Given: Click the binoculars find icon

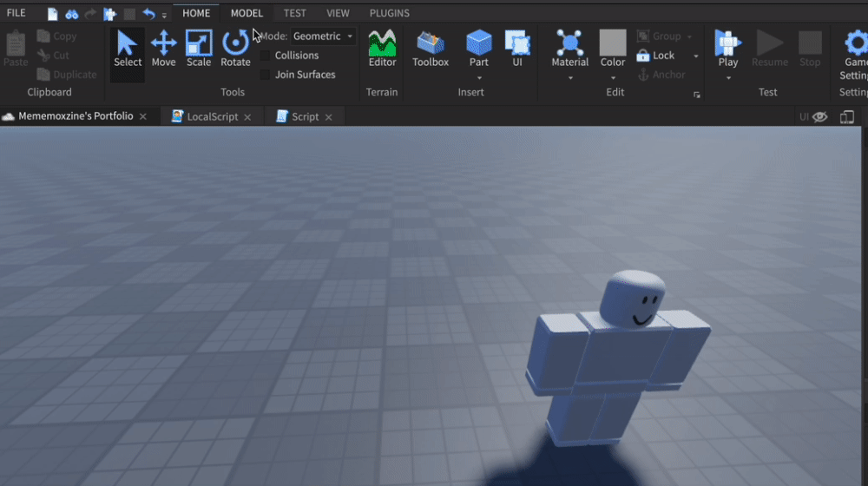Looking at the screenshot, I should click(71, 14).
